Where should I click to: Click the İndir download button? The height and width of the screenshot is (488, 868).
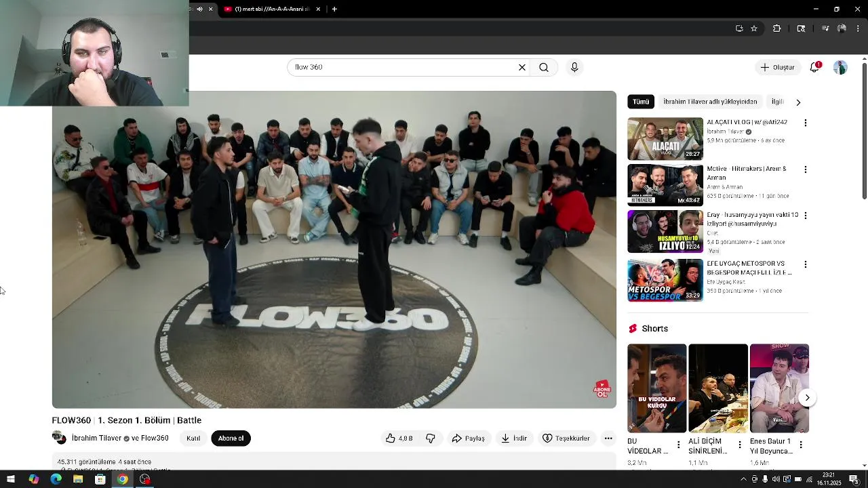click(x=514, y=439)
